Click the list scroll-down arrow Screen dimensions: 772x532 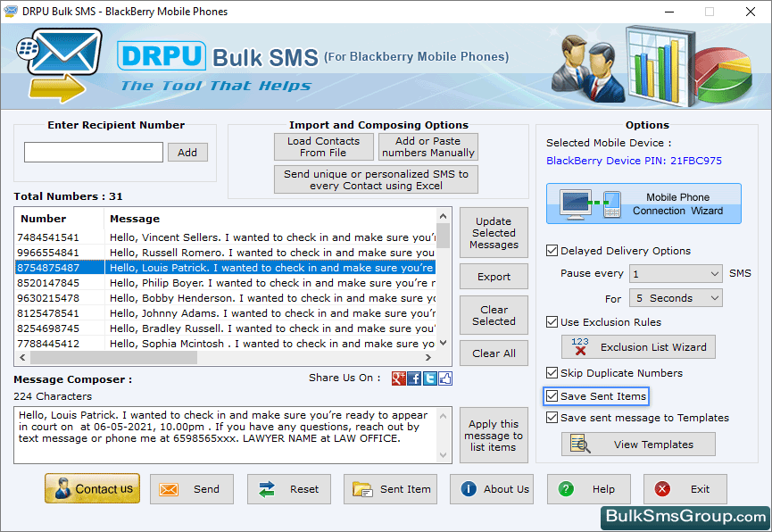[443, 343]
